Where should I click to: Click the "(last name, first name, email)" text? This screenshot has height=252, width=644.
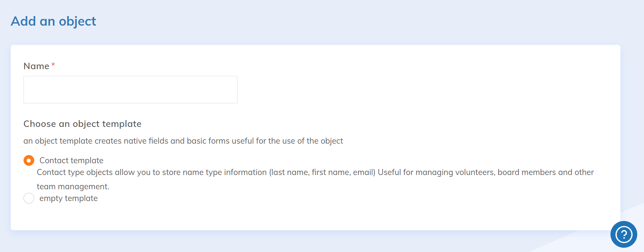coord(322,172)
